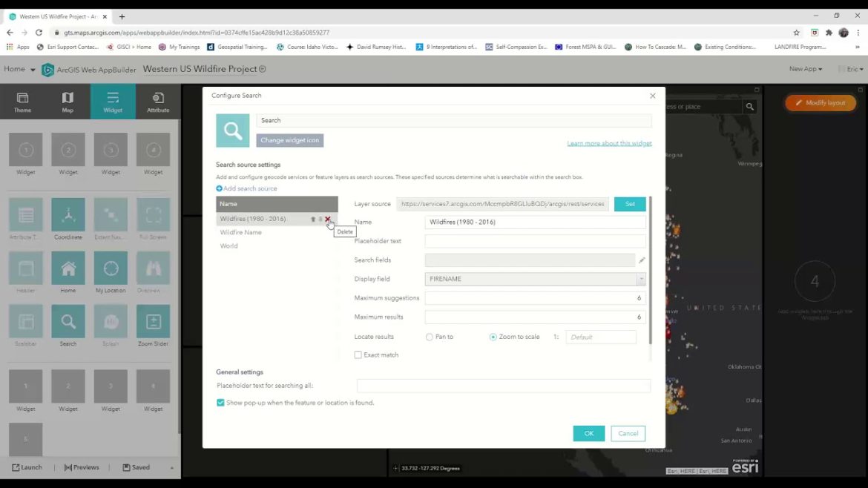Select the Attribute Table widget icon

coord(25,214)
